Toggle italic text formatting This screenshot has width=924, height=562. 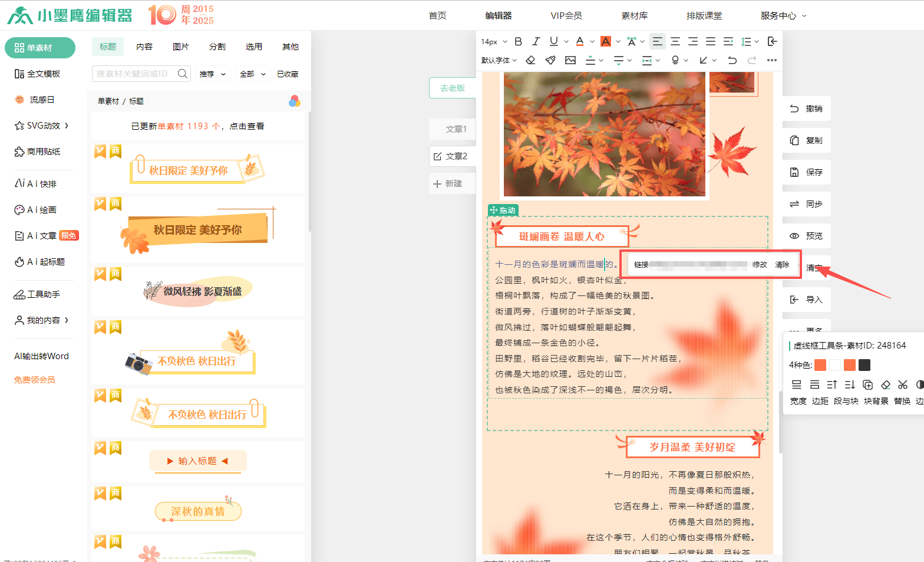point(536,41)
